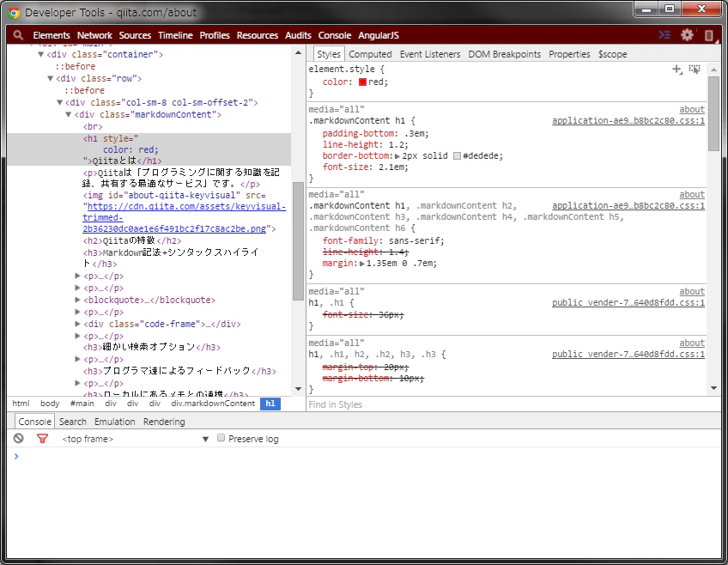Switch to the Computed styles tab
The height and width of the screenshot is (565, 728).
point(370,54)
